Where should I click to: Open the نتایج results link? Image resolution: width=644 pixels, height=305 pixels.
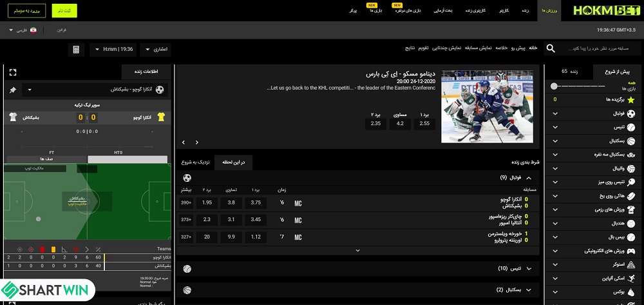(410, 48)
